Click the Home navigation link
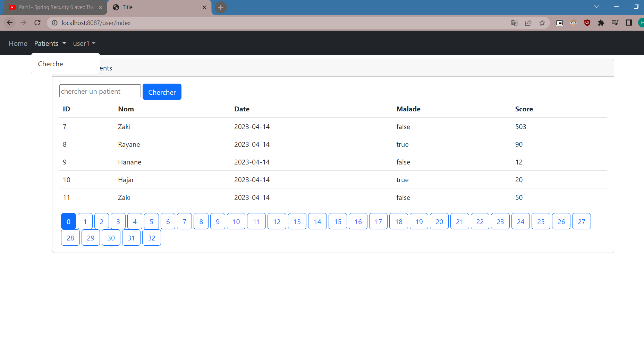Image resolution: width=644 pixels, height=339 pixels. click(x=18, y=43)
